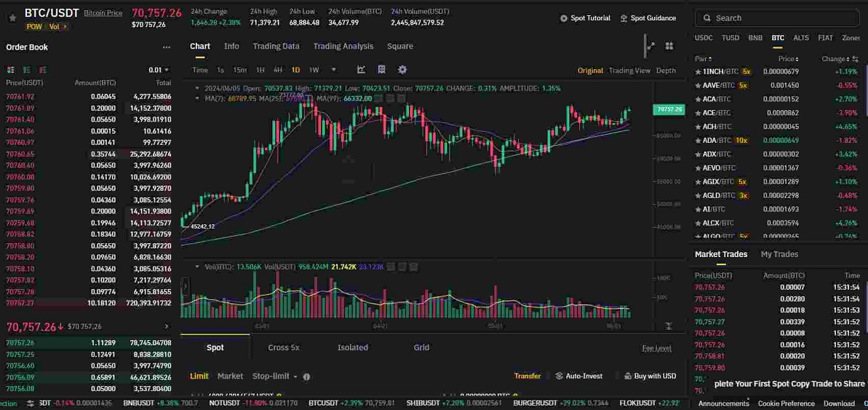Sort market list by Price

pyautogui.click(x=789, y=59)
